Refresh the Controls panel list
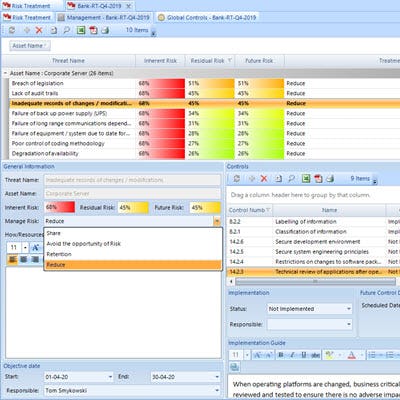400x400 pixels. click(237, 179)
